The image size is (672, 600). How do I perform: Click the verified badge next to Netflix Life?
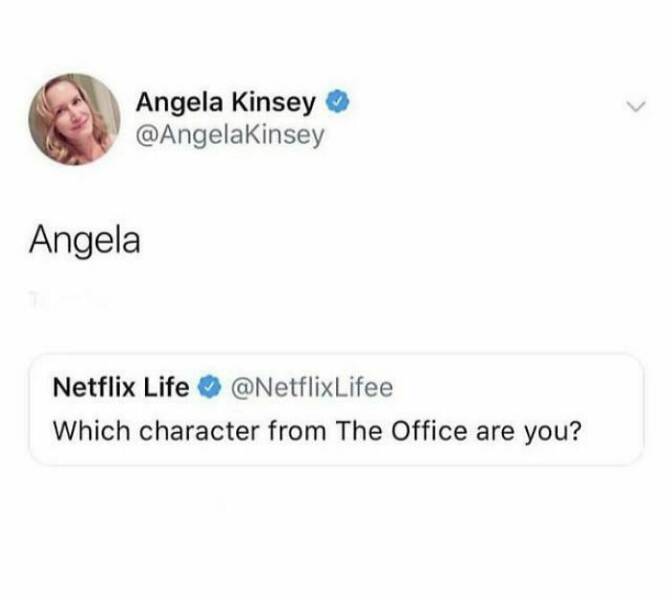[209, 387]
